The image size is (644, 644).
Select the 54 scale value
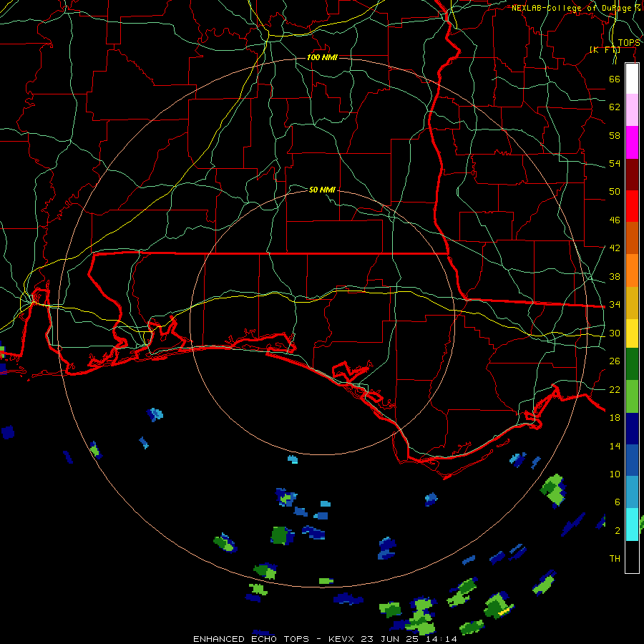point(615,163)
